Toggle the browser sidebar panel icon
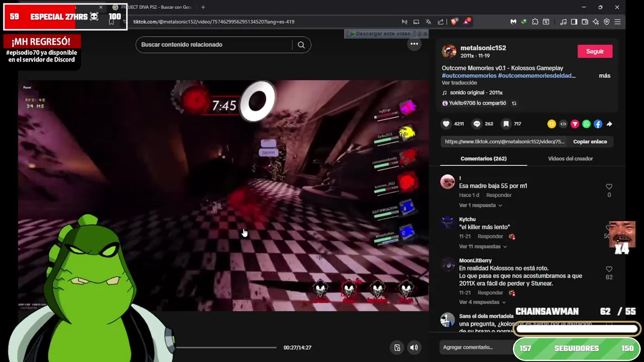The image size is (644, 362). point(574,22)
